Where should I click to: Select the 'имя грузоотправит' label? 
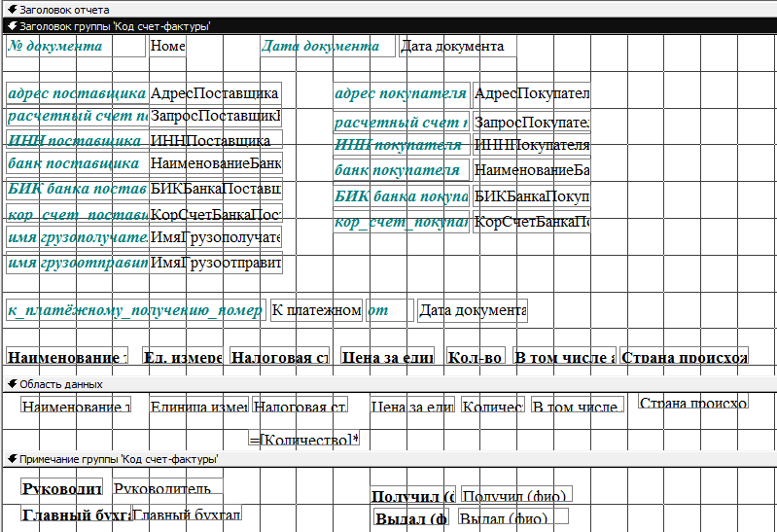pyautogui.click(x=77, y=263)
